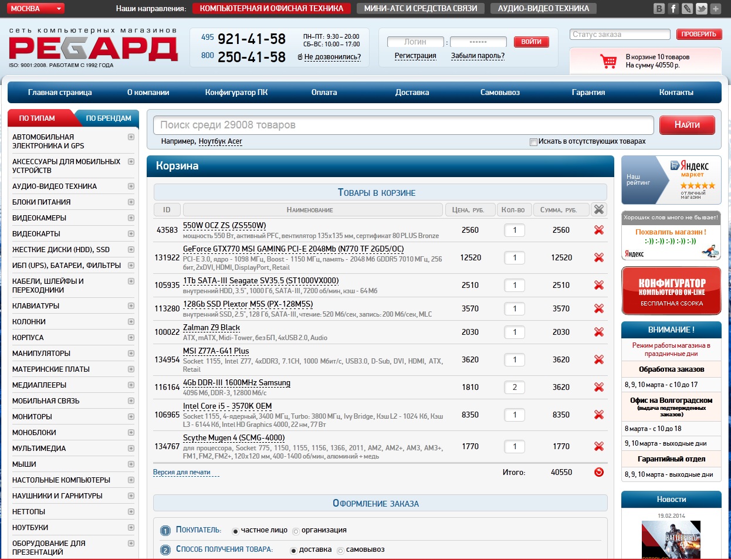
Task: Check 'Искать в отсутствующих товарах' box
Action: [533, 142]
